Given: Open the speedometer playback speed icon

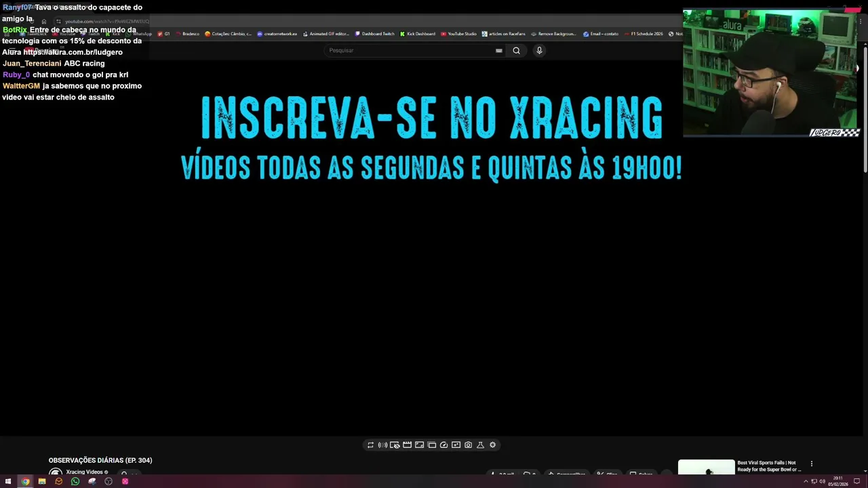Looking at the screenshot, I should coord(443,445).
